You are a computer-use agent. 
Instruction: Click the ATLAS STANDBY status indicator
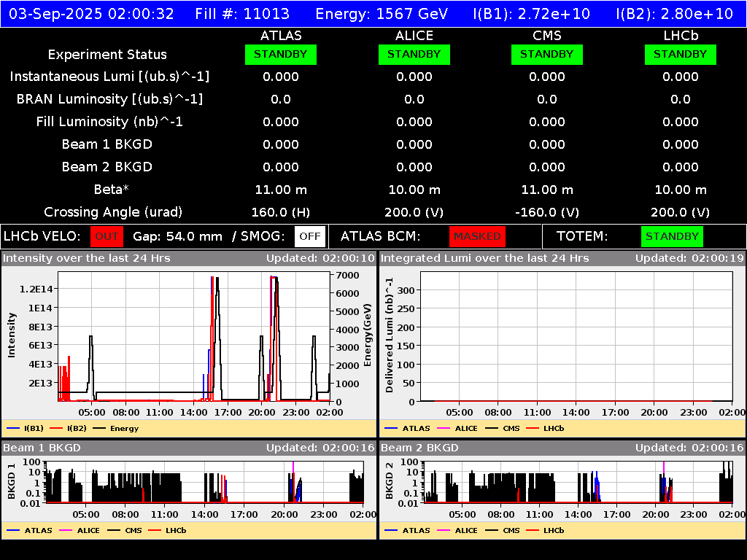pyautogui.click(x=281, y=54)
